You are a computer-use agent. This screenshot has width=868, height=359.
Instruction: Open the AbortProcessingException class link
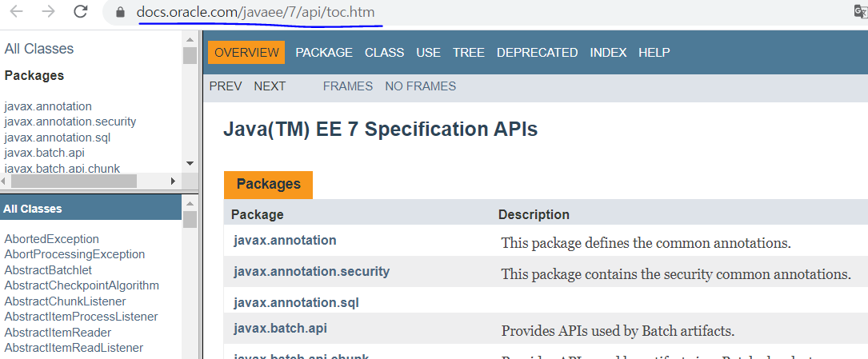pos(74,254)
